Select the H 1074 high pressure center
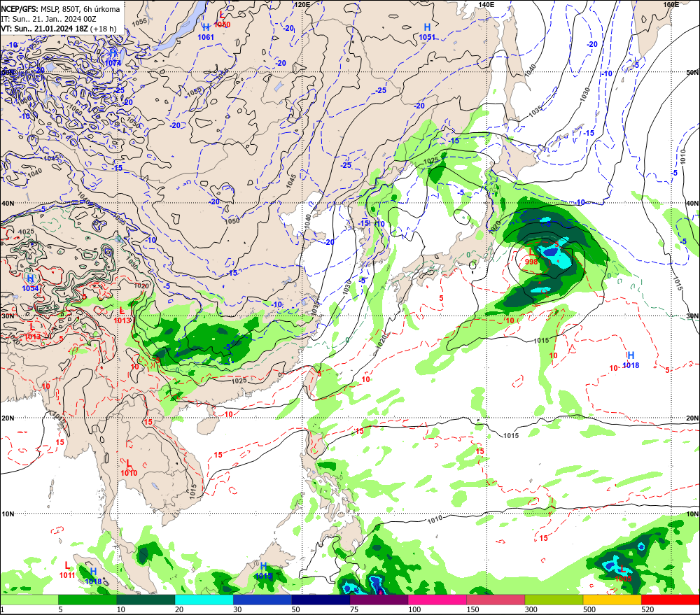The image size is (700, 615). point(113,58)
